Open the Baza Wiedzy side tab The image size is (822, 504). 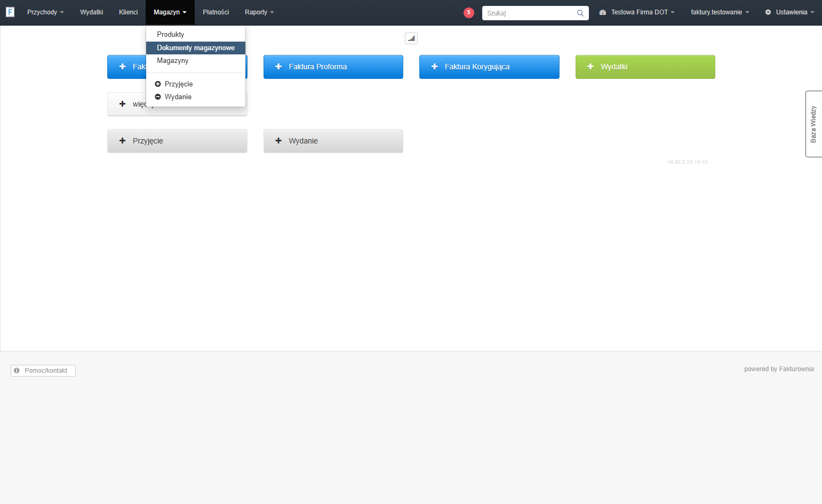pyautogui.click(x=813, y=124)
